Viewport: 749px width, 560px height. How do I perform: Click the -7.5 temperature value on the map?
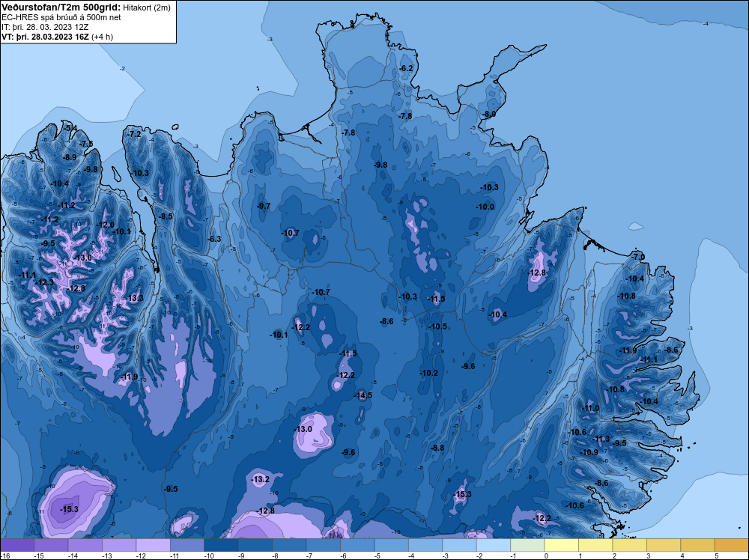(86, 144)
